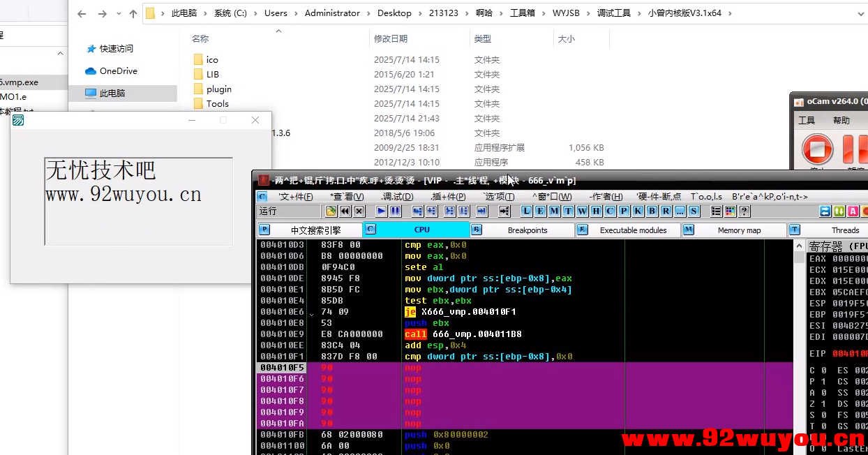The width and height of the screenshot is (868, 455).
Task: Open recent locations dropdown in Explorer
Action: click(x=118, y=14)
